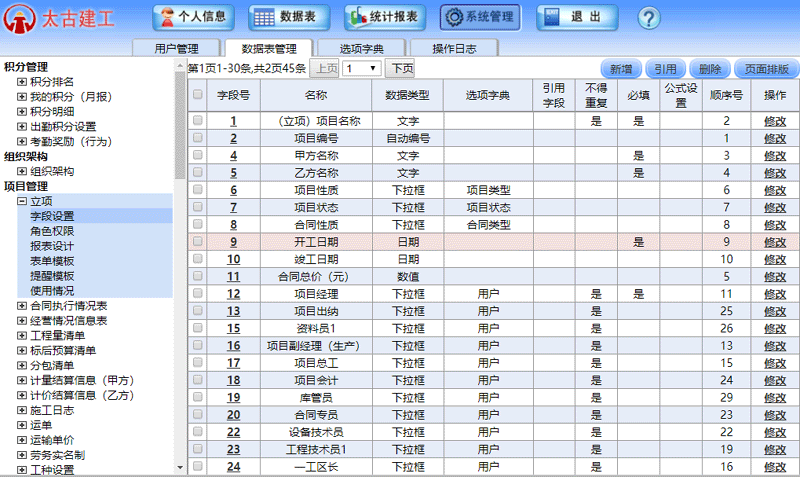
Task: Open help with the question mark icon
Action: click(648, 18)
